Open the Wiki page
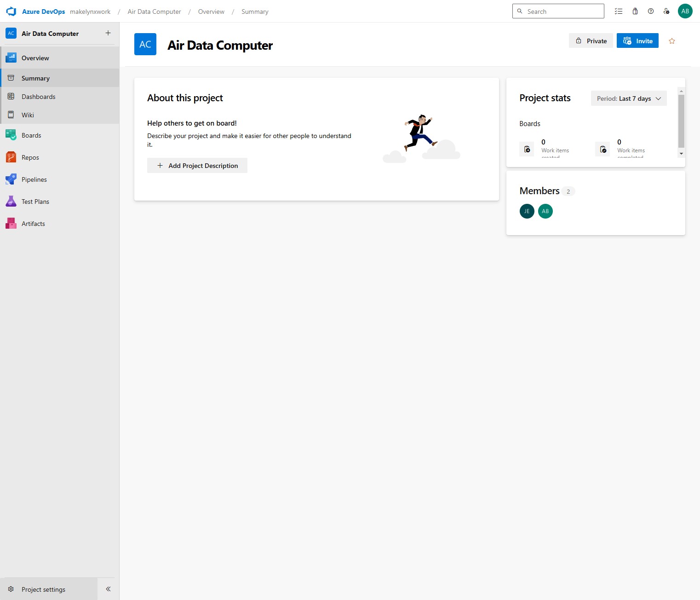Viewport: 700px width, 600px height. pos(60,115)
